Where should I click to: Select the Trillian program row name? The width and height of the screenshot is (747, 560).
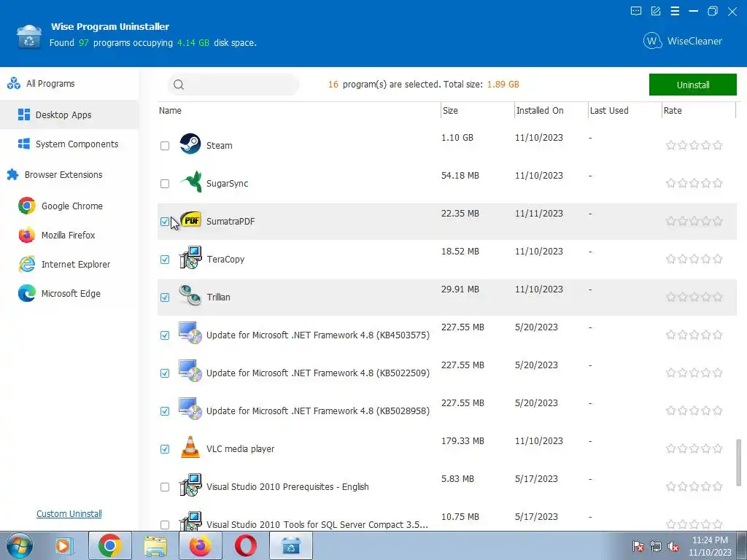click(219, 297)
